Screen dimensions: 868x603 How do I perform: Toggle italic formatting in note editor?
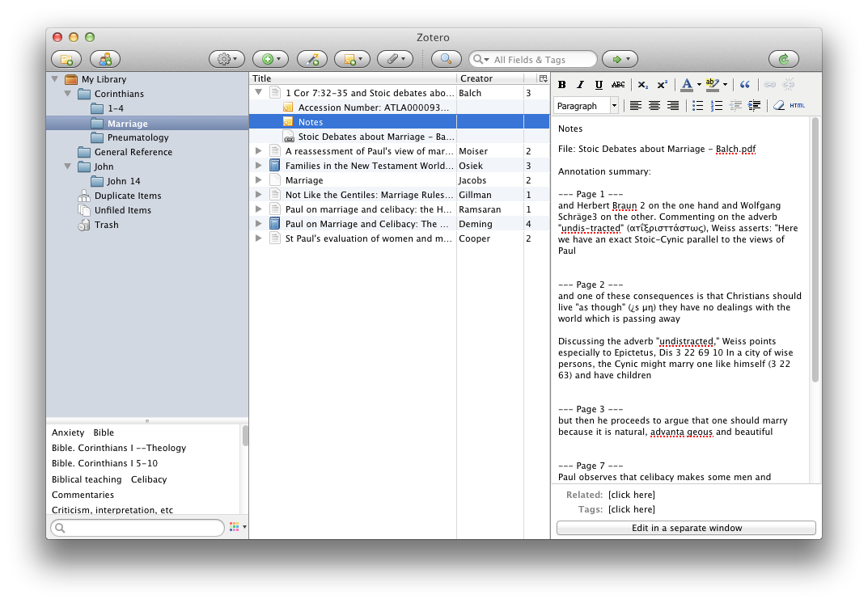pyautogui.click(x=580, y=85)
